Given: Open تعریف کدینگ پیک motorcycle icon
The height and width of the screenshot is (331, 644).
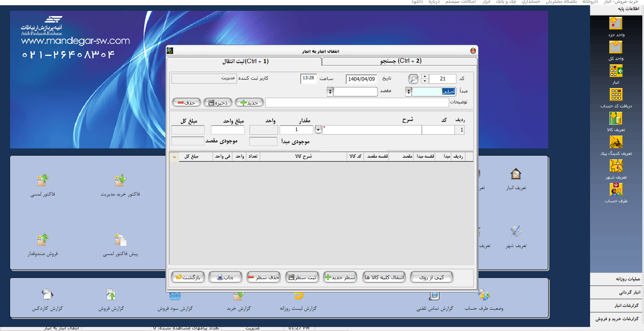Looking at the screenshot, I should (x=616, y=142).
